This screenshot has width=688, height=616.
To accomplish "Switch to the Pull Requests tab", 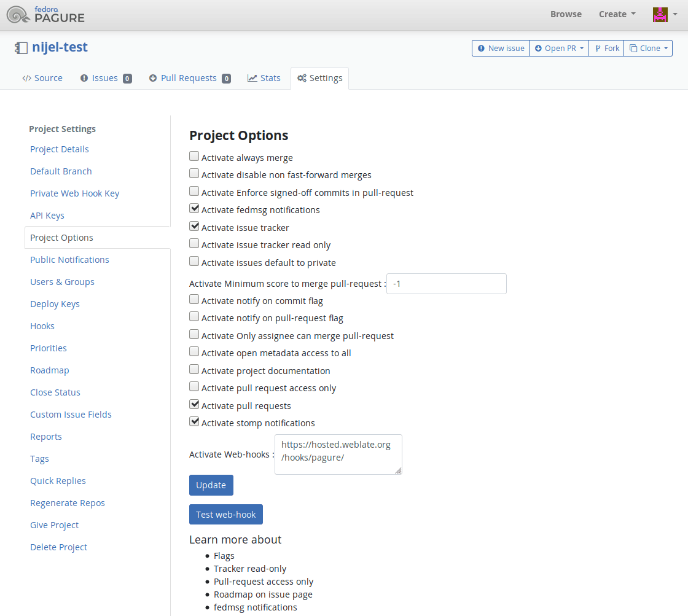I will [189, 78].
